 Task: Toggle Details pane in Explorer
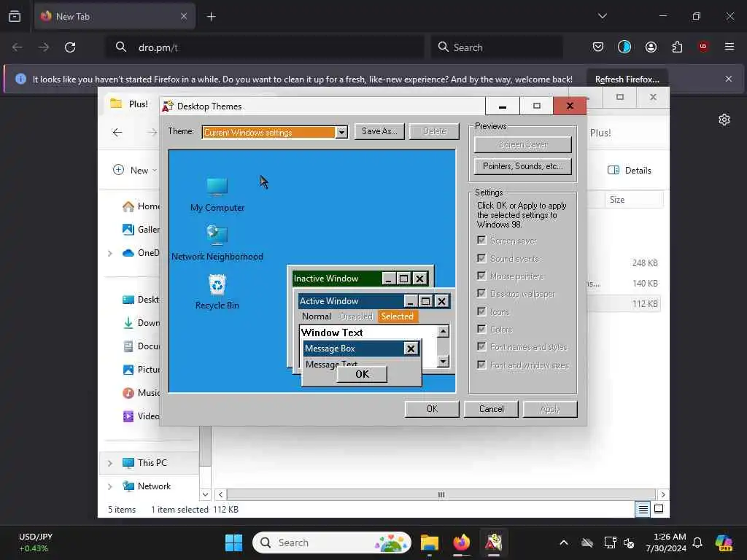tap(630, 171)
